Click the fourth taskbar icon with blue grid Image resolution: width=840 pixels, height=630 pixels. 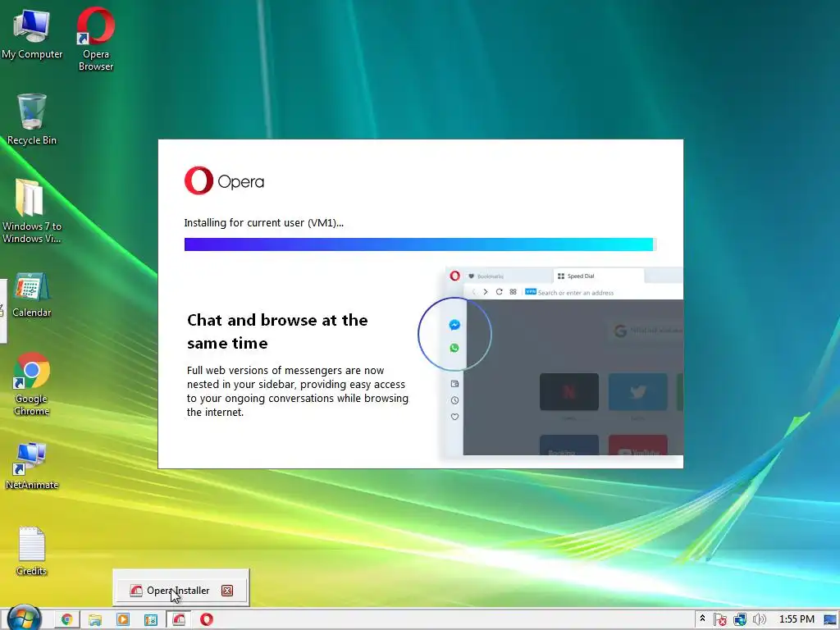[151, 619]
